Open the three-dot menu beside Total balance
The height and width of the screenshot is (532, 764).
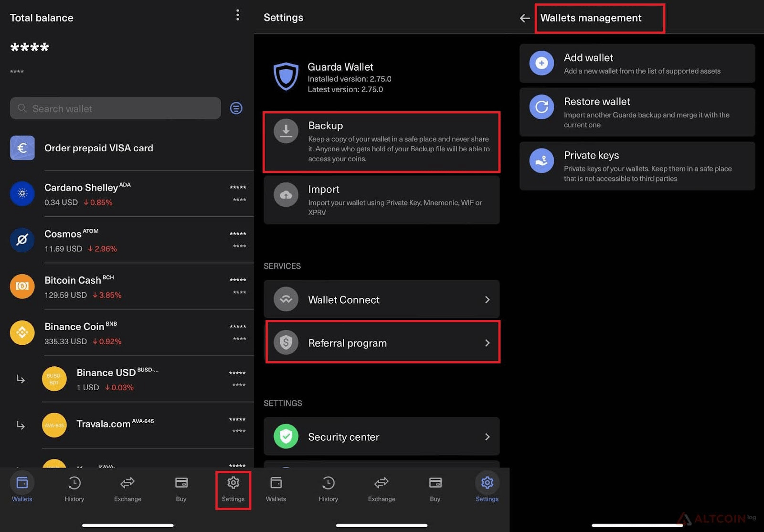pyautogui.click(x=237, y=15)
